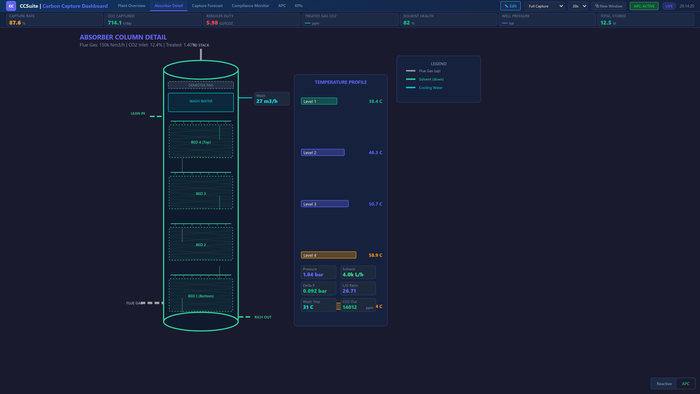Click the Pressure 1.04 bar tile

tap(318, 272)
